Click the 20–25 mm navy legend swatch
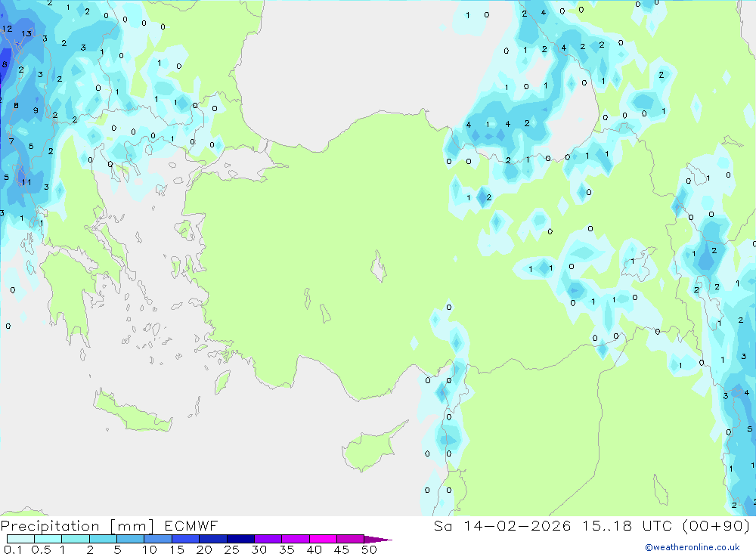Image resolution: width=756 pixels, height=554 pixels. (213, 539)
